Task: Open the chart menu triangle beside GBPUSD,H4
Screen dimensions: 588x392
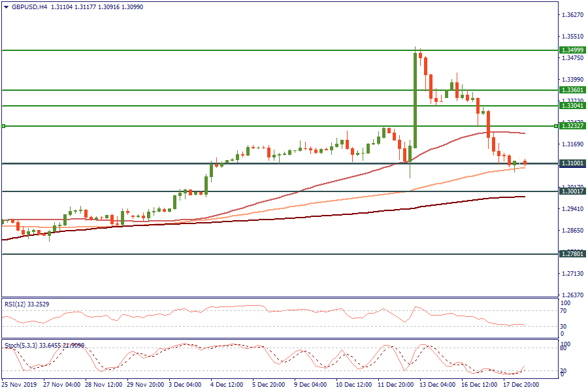Action: (6, 7)
